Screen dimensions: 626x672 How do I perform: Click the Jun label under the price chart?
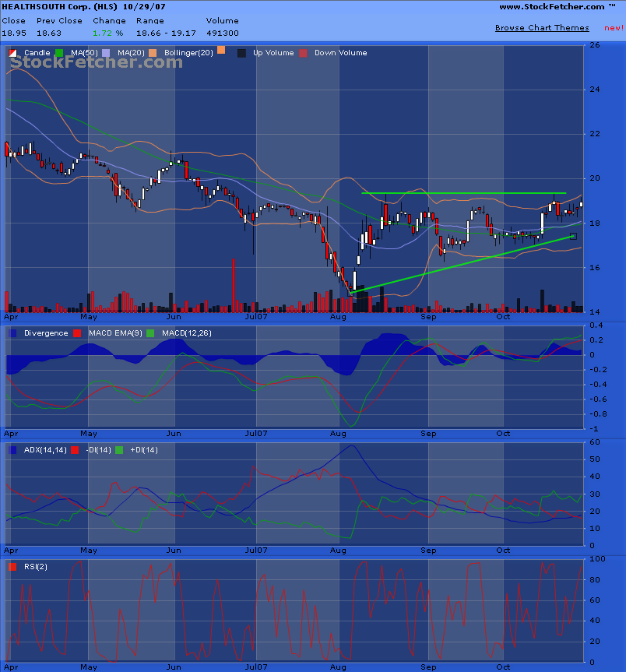click(x=174, y=317)
